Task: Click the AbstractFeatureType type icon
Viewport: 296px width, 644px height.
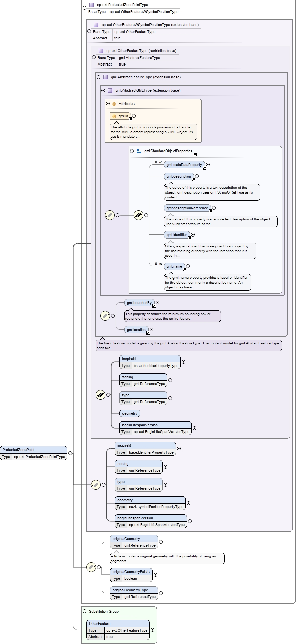Action: [x=105, y=77]
